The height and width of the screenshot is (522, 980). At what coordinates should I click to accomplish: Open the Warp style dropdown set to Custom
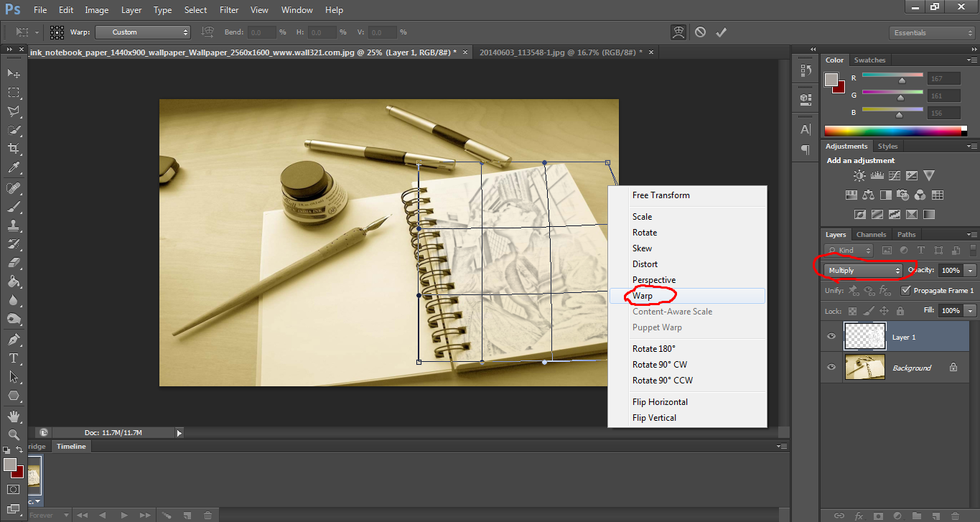pyautogui.click(x=142, y=32)
